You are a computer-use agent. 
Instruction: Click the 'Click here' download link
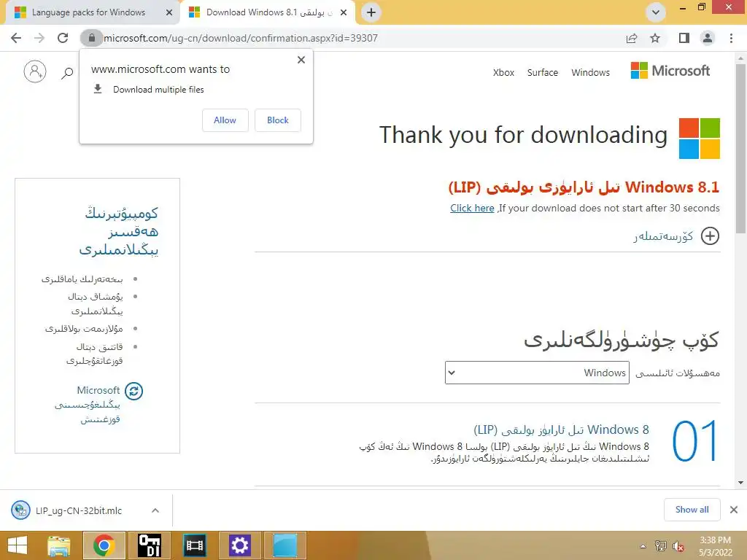coord(472,208)
